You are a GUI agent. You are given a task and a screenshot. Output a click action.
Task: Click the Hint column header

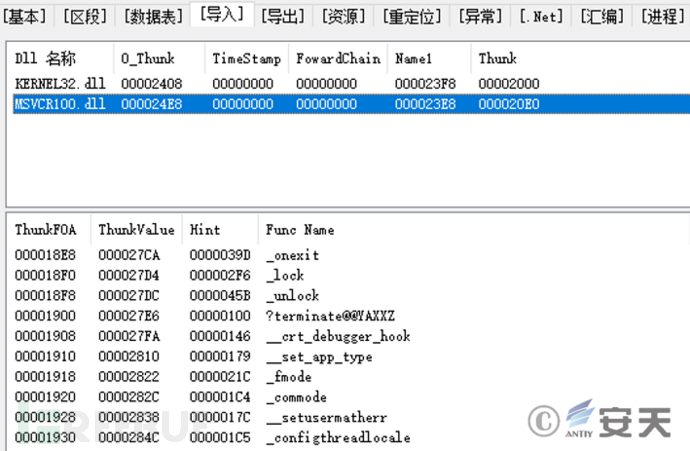(x=205, y=229)
